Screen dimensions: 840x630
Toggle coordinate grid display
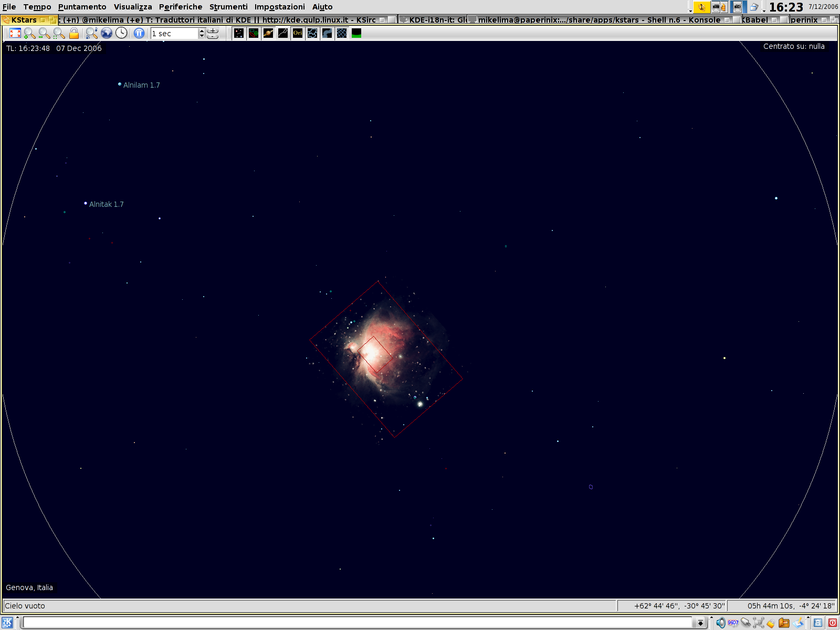pyautogui.click(x=342, y=33)
